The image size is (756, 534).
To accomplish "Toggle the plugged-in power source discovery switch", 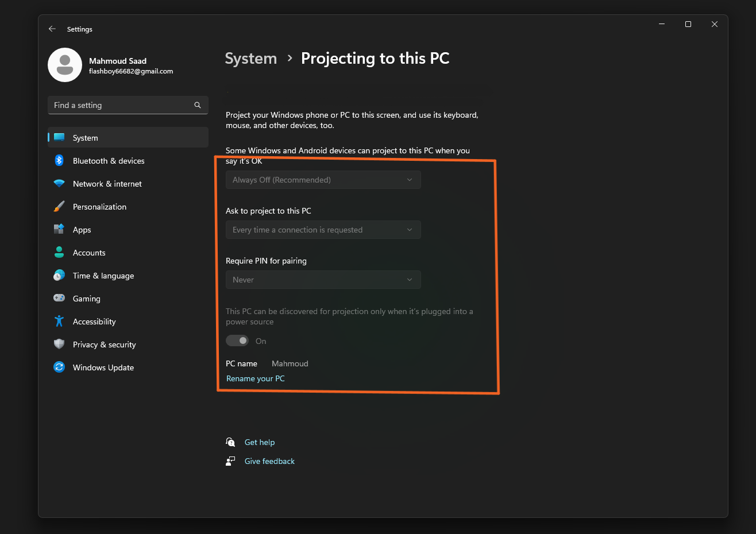I will (237, 341).
